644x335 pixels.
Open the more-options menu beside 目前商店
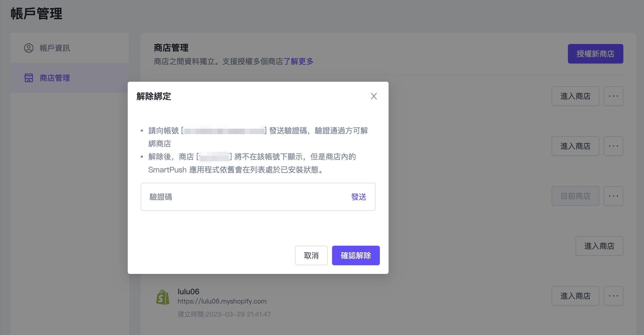613,196
